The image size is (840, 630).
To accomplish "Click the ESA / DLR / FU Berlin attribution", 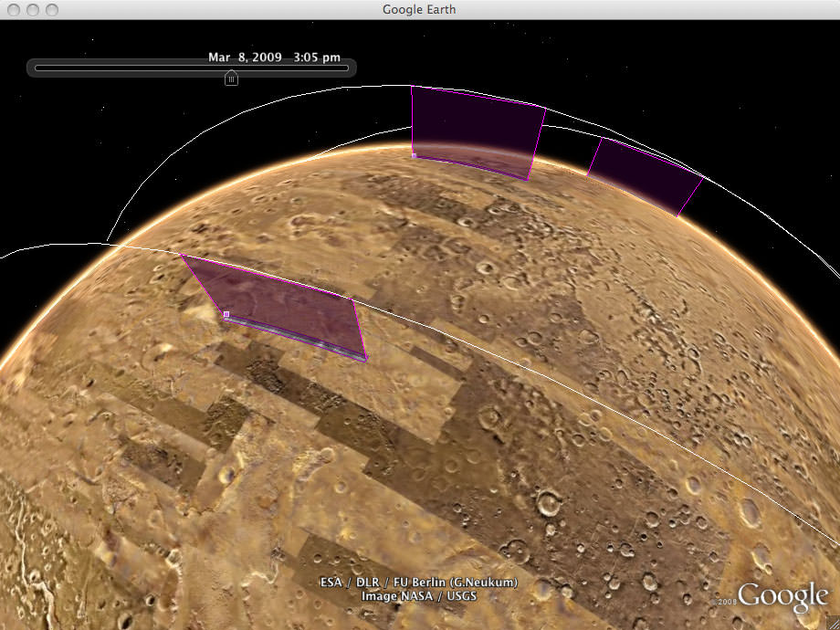I will (418, 583).
